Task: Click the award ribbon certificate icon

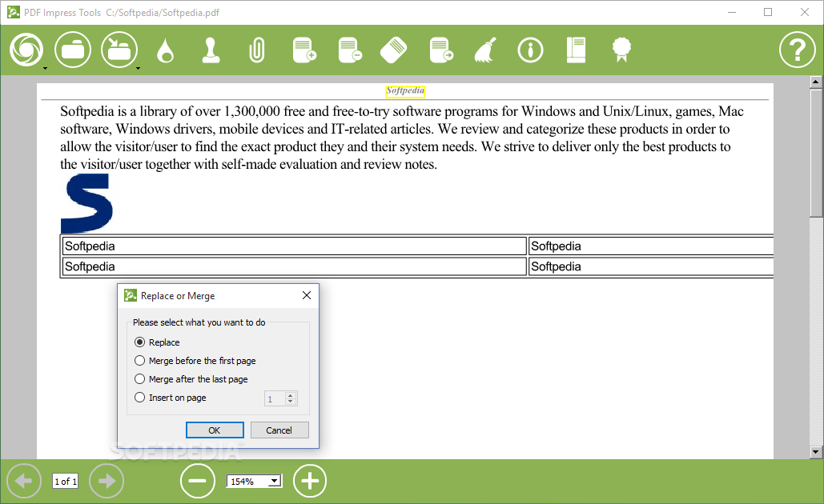Action: [x=621, y=50]
